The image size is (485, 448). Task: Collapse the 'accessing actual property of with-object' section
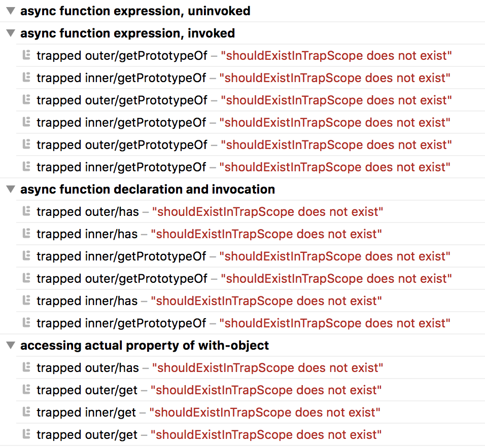pos(10,345)
